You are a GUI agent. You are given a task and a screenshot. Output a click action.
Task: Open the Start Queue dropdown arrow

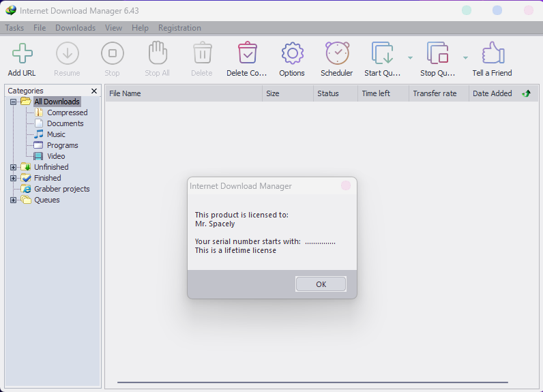(410, 58)
